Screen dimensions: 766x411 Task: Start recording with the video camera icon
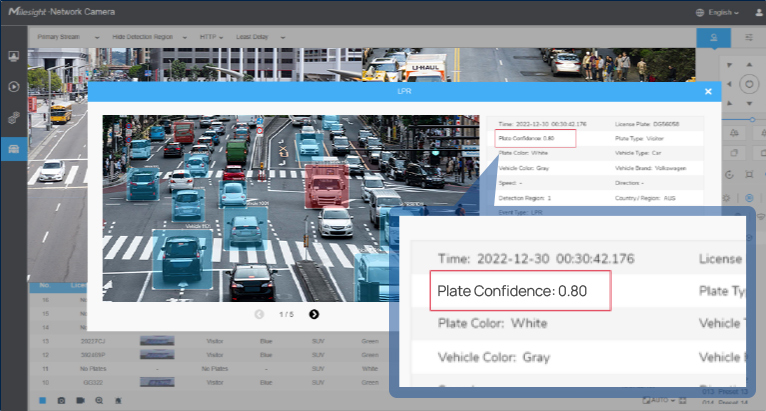click(80, 400)
